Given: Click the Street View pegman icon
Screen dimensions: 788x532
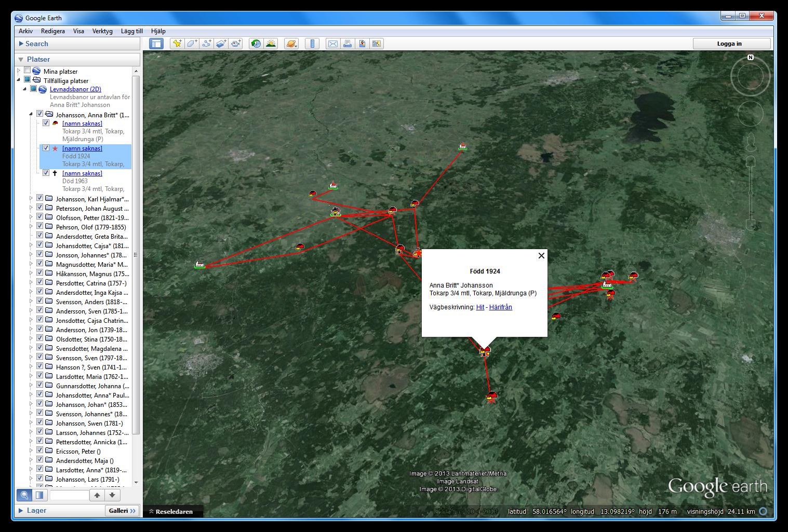Looking at the screenshot, I should tap(751, 141).
